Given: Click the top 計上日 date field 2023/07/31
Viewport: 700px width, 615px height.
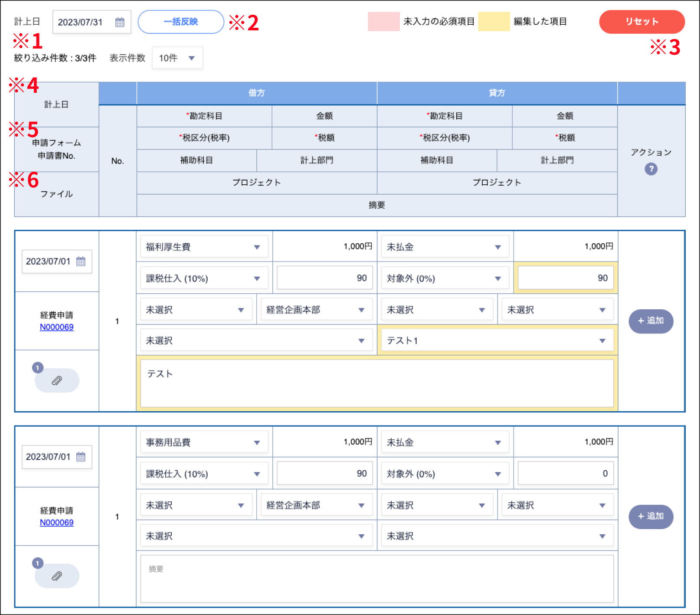Looking at the screenshot, I should coord(92,22).
